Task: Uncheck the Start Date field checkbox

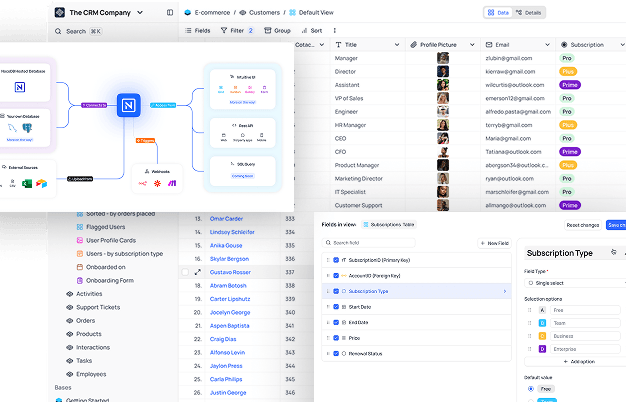Action: point(336,307)
